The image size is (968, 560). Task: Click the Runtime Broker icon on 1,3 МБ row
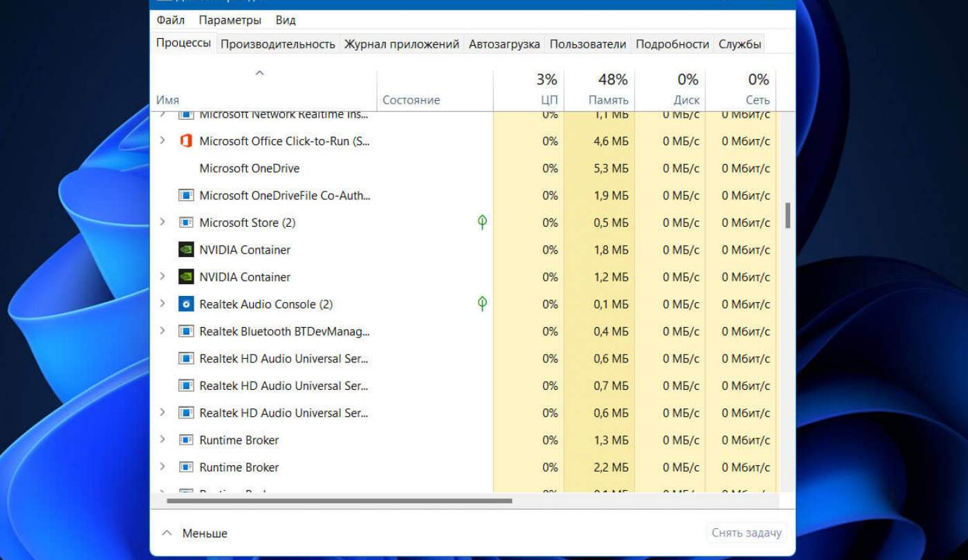pyautogui.click(x=185, y=440)
